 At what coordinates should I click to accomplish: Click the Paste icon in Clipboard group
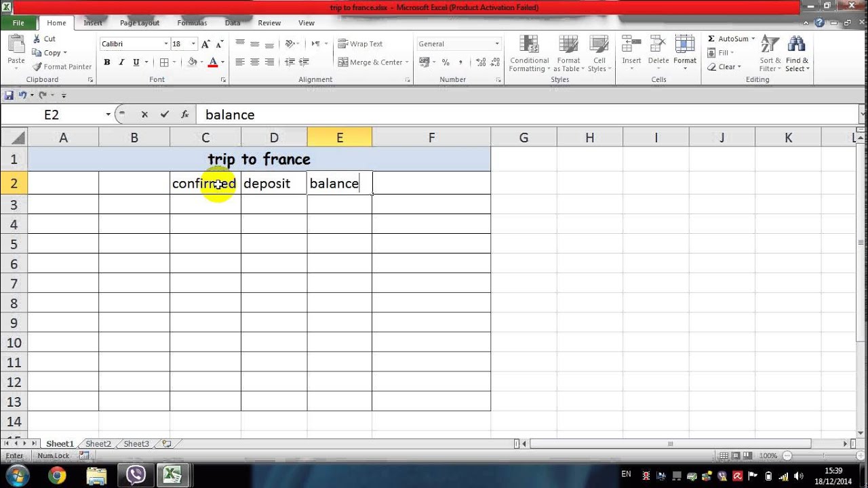pos(16,45)
